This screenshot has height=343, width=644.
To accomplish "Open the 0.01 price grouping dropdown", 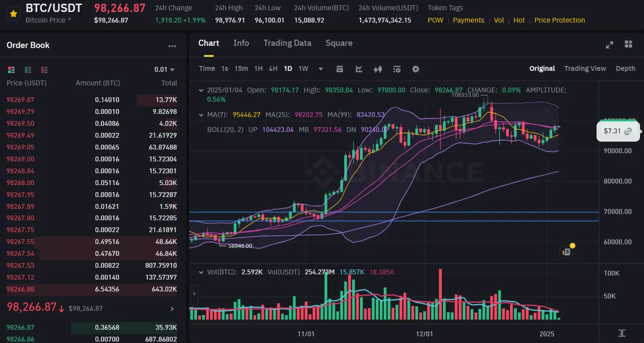I will (x=165, y=69).
